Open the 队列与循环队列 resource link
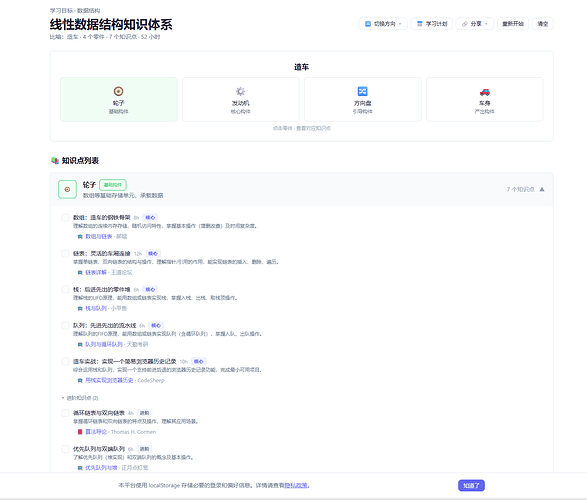The width and height of the screenshot is (587, 500). [104, 344]
